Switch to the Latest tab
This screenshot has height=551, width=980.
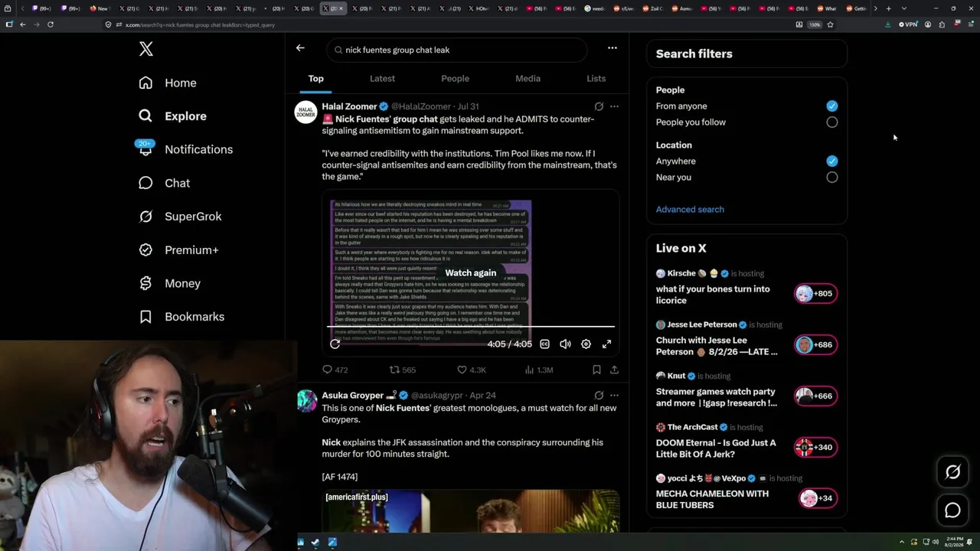click(x=382, y=79)
